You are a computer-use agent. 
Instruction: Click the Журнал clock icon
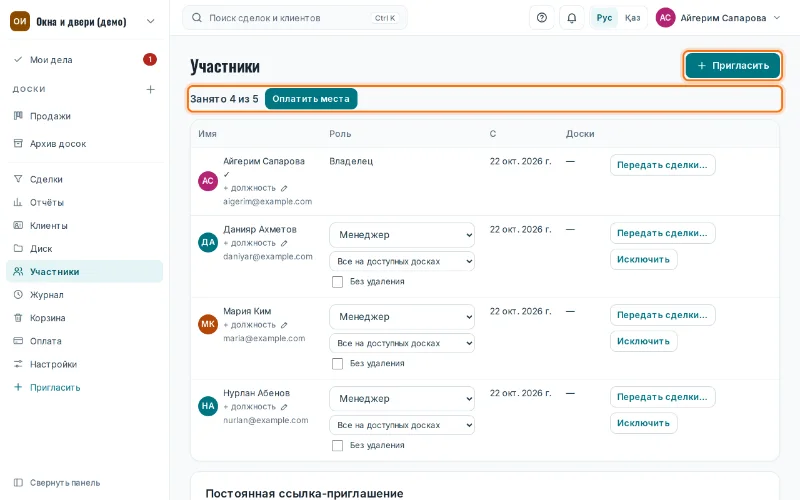pyautogui.click(x=18, y=294)
